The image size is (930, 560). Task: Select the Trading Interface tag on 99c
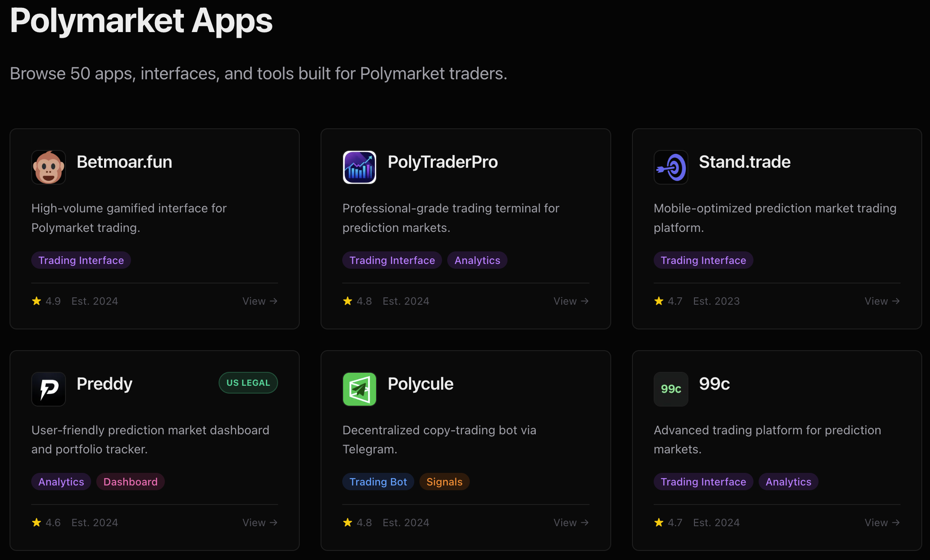tap(703, 482)
